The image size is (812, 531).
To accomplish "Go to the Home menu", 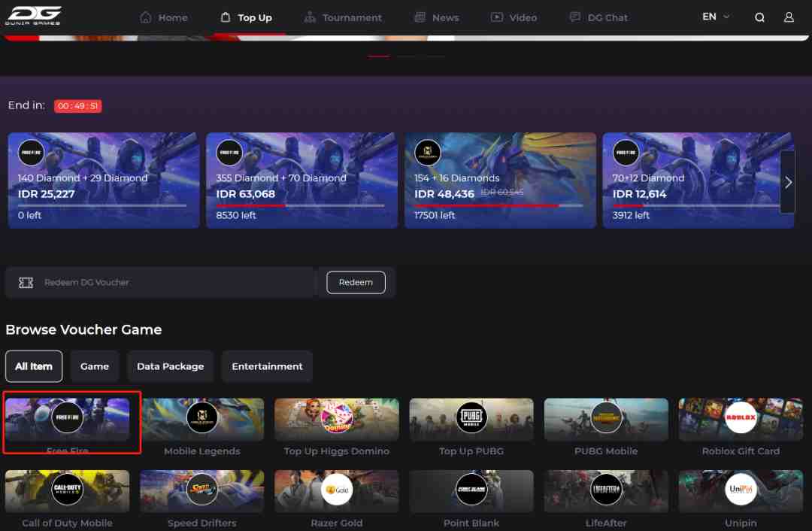I will point(164,17).
